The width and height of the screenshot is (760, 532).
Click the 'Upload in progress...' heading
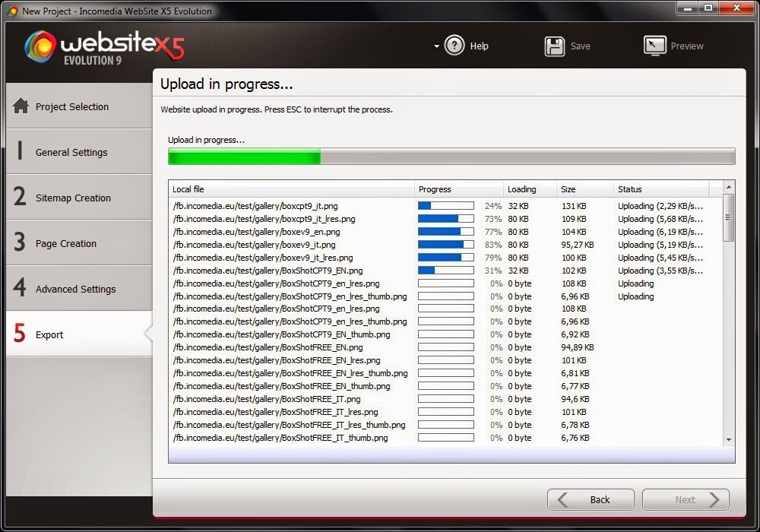coord(226,84)
